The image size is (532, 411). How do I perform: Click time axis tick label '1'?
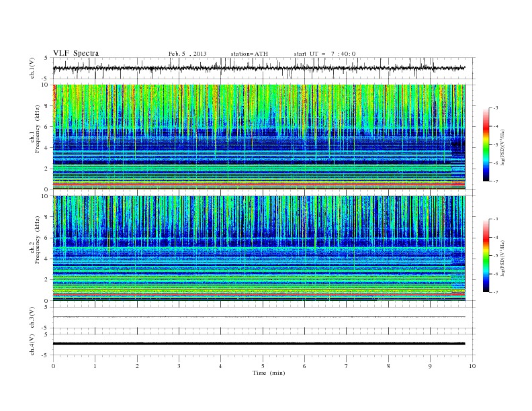pyautogui.click(x=95, y=366)
